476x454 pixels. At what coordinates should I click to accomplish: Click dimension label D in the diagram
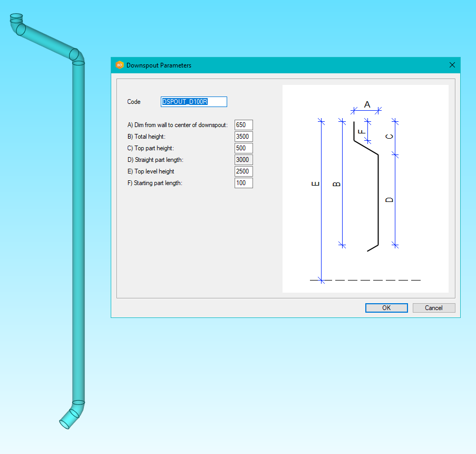click(390, 200)
